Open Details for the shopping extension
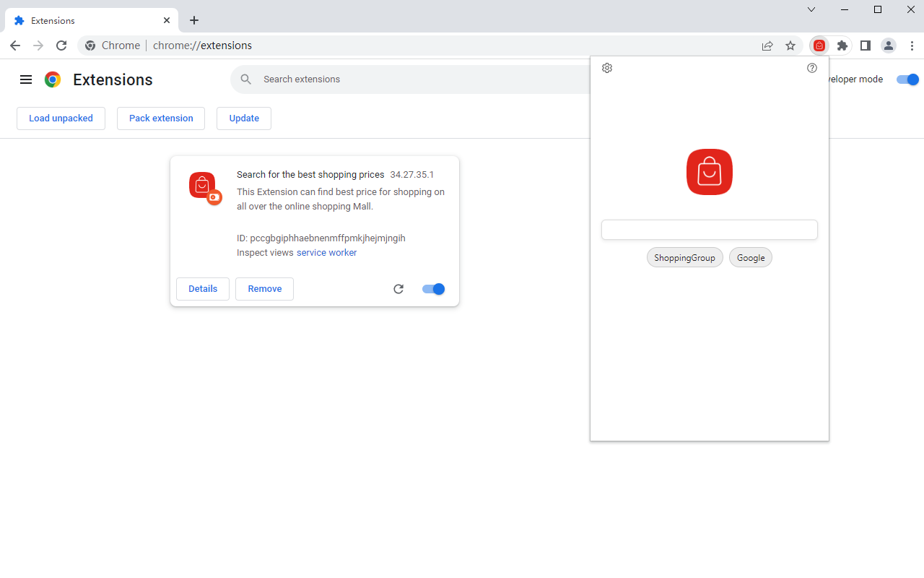The image size is (924, 578). coord(203,289)
